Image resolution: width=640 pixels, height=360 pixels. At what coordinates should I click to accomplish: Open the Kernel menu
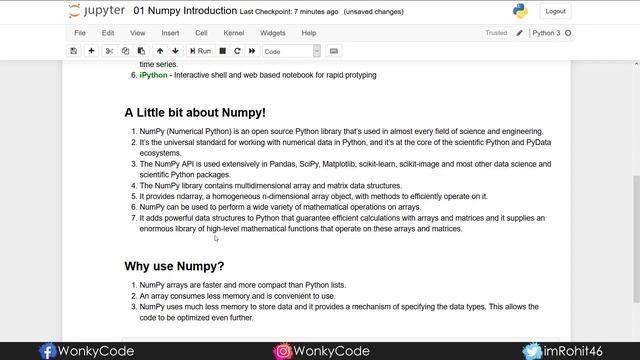[x=233, y=33]
